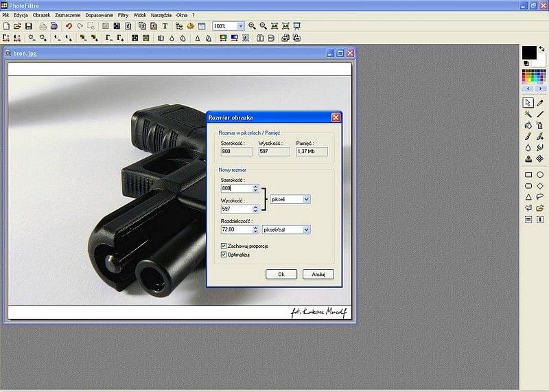
Task: Open the Filtry menu
Action: coord(123,15)
